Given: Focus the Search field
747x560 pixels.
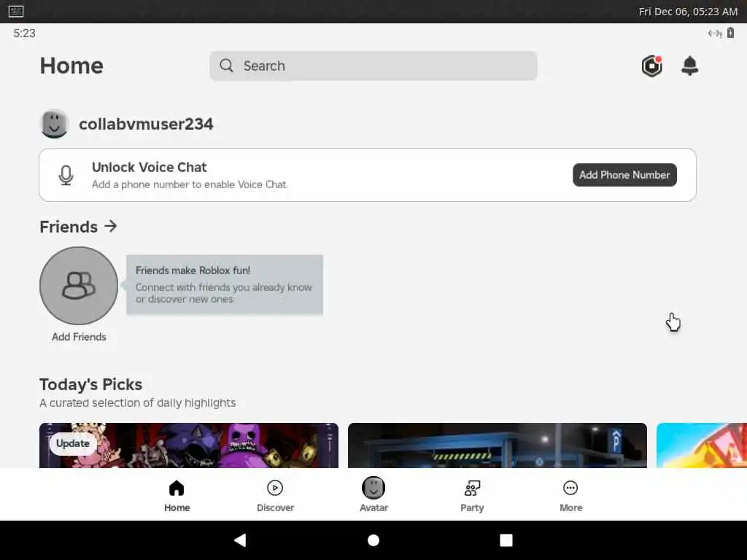Looking at the screenshot, I should click(373, 66).
